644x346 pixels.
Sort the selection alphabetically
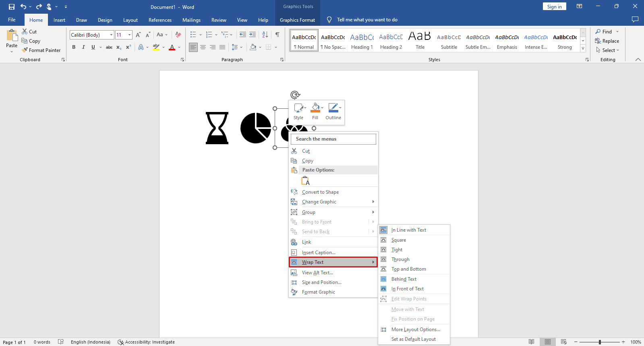(265, 35)
